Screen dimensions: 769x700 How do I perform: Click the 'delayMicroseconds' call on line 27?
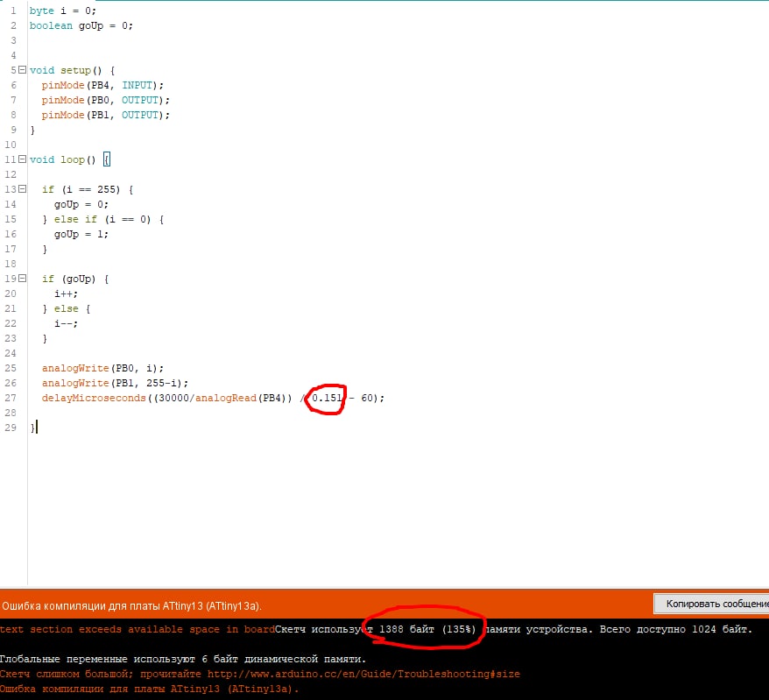[94, 398]
